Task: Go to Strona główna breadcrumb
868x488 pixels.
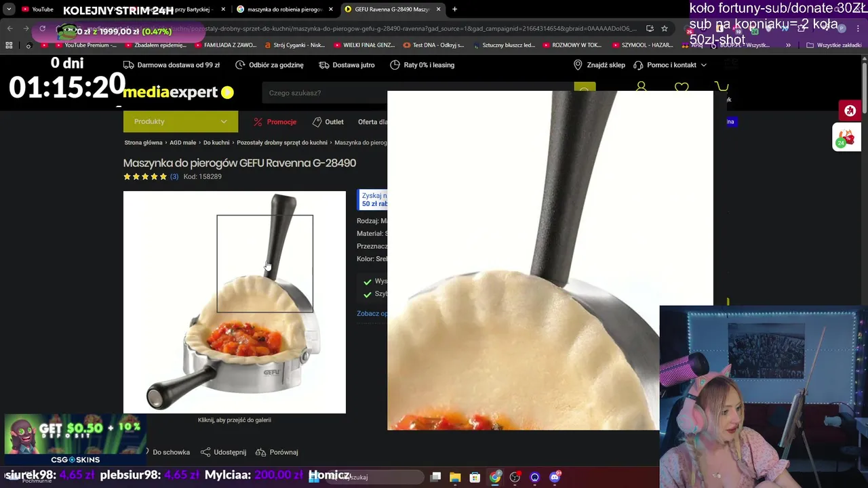Action: (x=143, y=143)
